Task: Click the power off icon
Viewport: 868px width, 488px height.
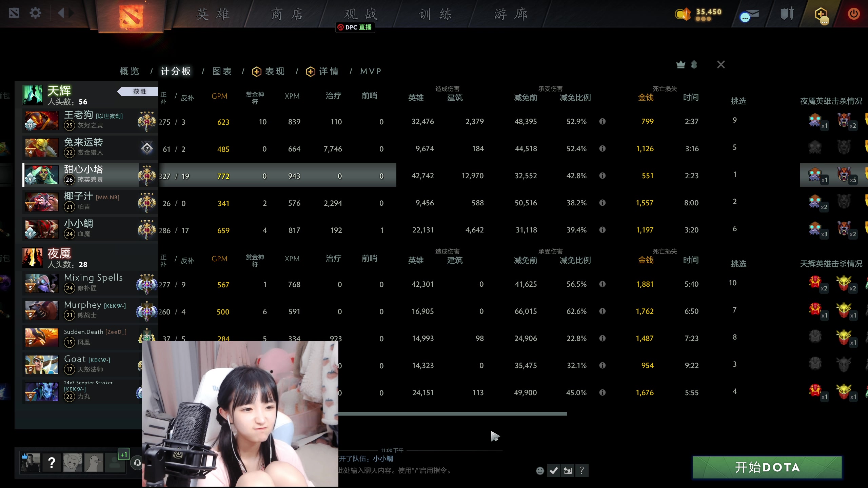Action: point(854,14)
